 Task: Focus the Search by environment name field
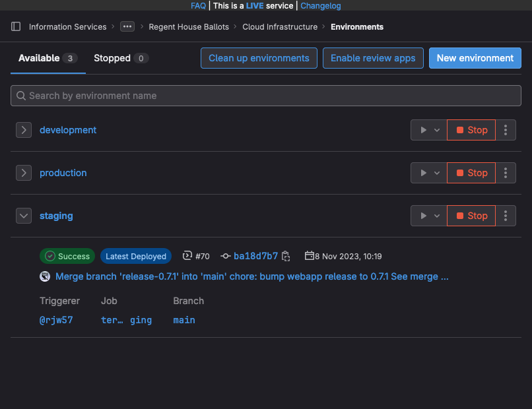(x=265, y=96)
